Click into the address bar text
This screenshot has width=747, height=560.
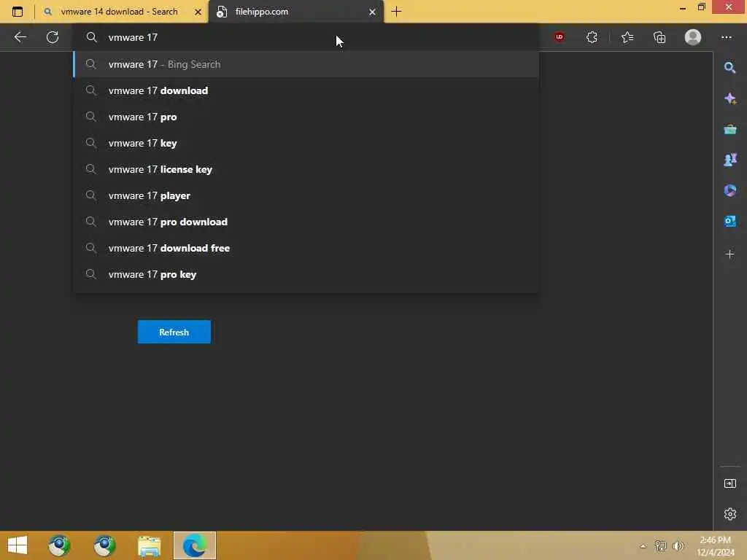click(x=133, y=37)
